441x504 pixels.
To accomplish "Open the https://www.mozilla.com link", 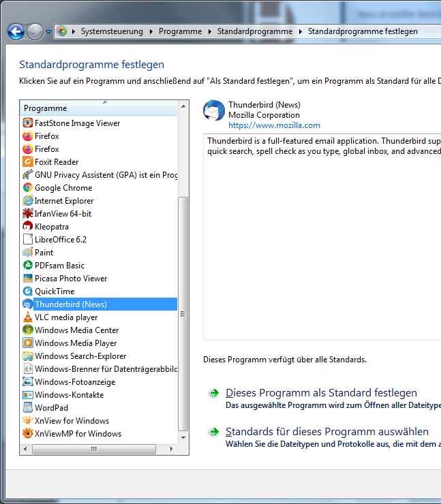I will click(274, 125).
